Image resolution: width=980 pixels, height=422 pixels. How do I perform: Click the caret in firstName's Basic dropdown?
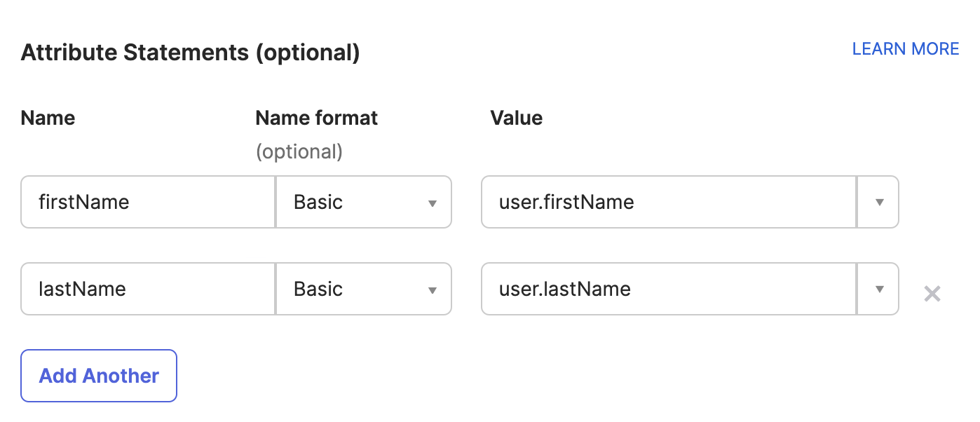pyautogui.click(x=433, y=203)
